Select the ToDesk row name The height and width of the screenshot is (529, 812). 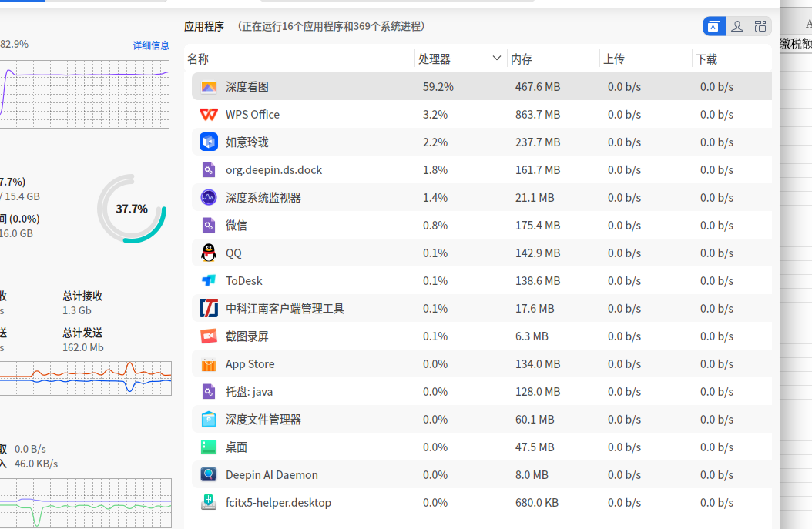(244, 280)
